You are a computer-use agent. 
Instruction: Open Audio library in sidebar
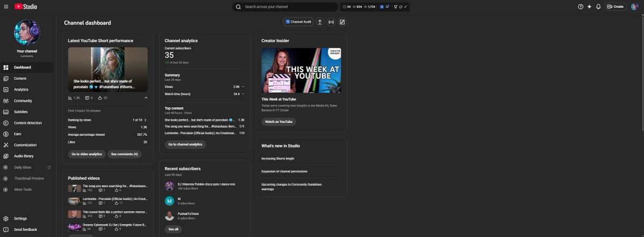tap(27, 156)
